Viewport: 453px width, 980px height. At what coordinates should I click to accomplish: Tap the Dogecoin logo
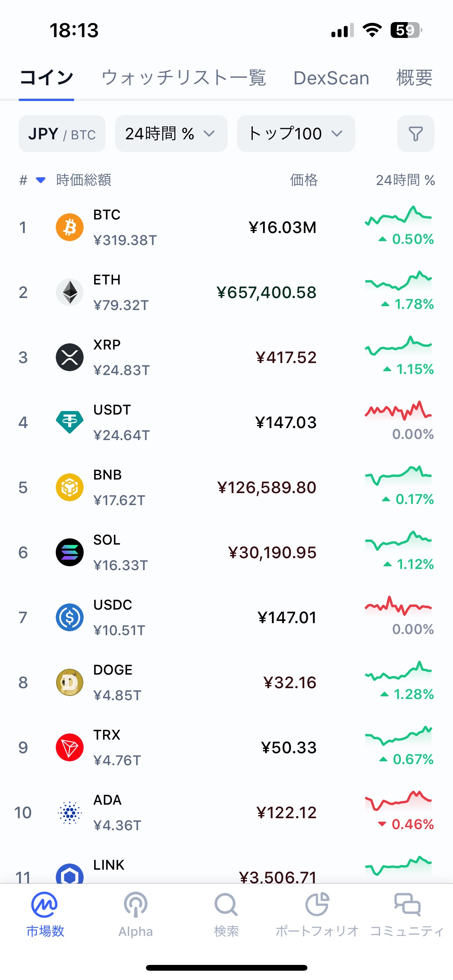pyautogui.click(x=70, y=682)
